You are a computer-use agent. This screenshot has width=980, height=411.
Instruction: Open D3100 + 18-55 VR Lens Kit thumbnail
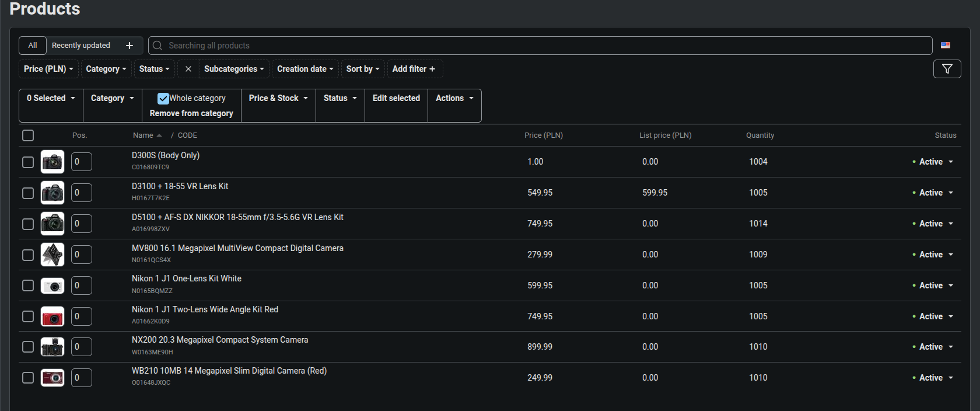coord(52,193)
